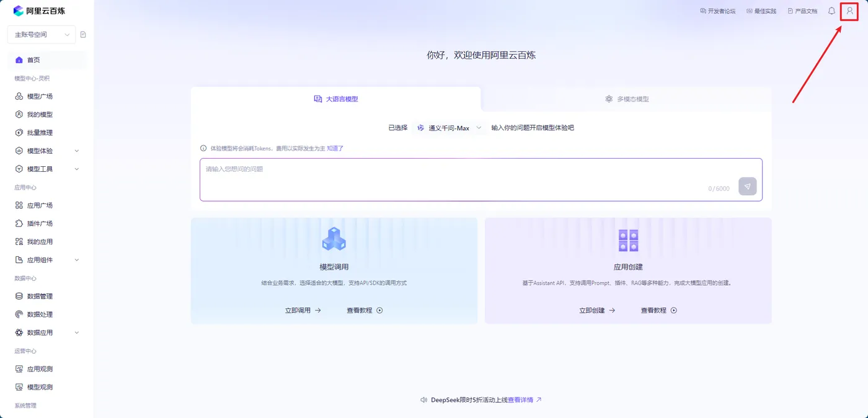
Task: Click the 模型工具 sidebar icon
Action: 19,169
